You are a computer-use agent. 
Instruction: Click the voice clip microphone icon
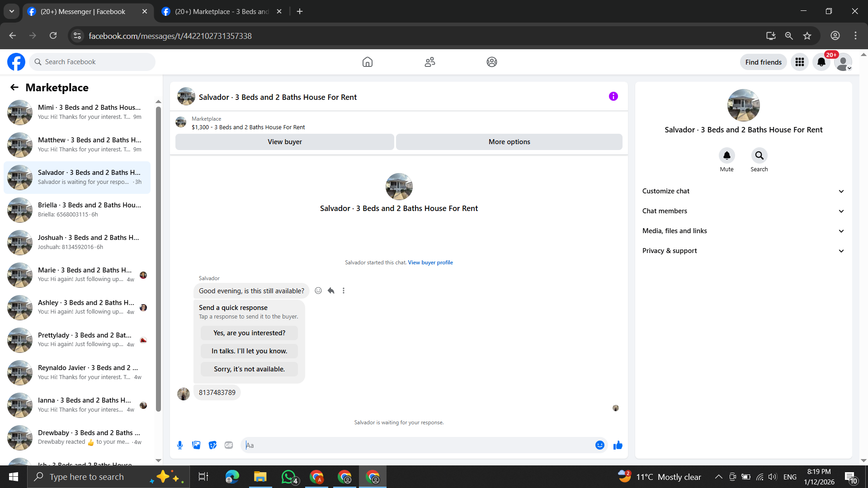click(180, 445)
